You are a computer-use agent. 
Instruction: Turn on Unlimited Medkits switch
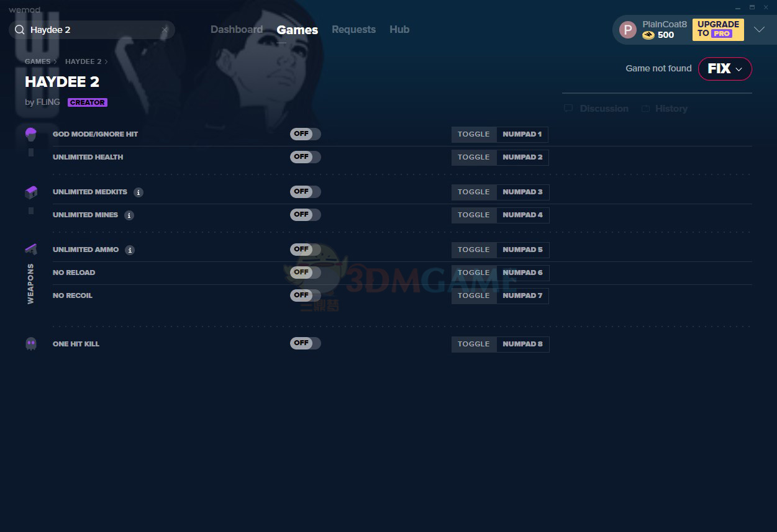click(x=306, y=192)
